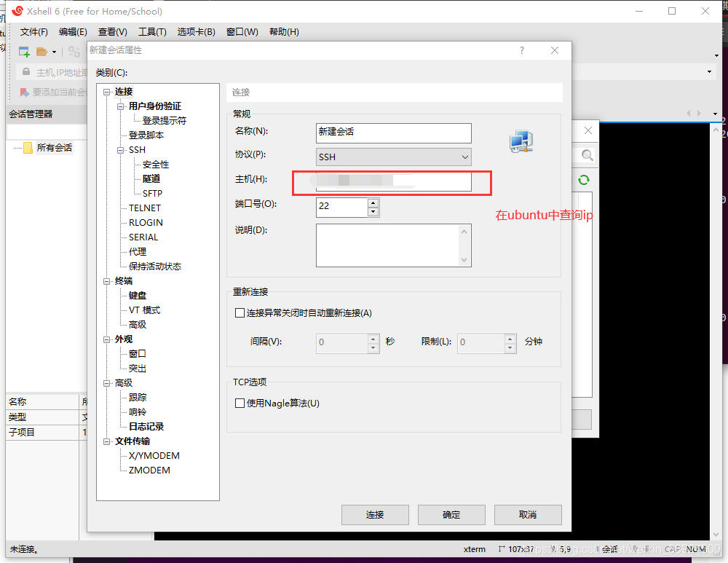Select 键盘 in the tree
The width and height of the screenshot is (728, 563).
(137, 296)
